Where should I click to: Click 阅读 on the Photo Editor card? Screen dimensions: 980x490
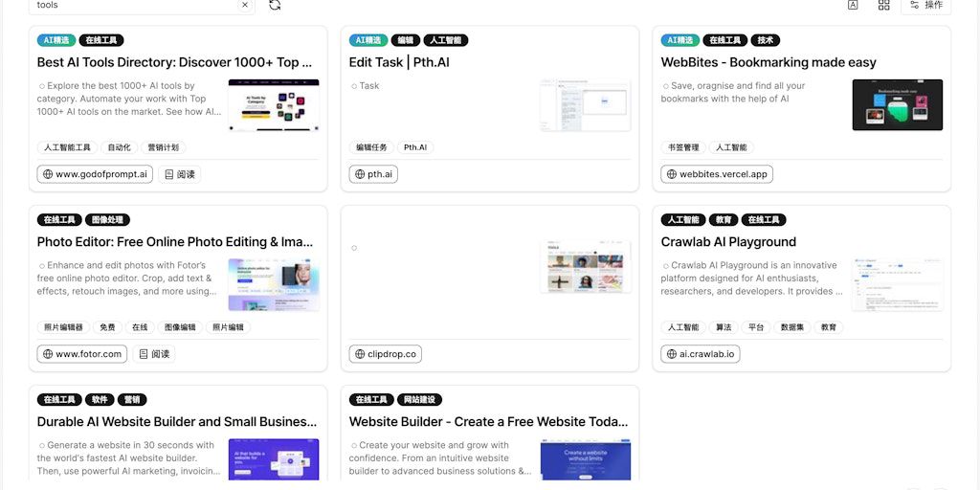[x=154, y=354]
